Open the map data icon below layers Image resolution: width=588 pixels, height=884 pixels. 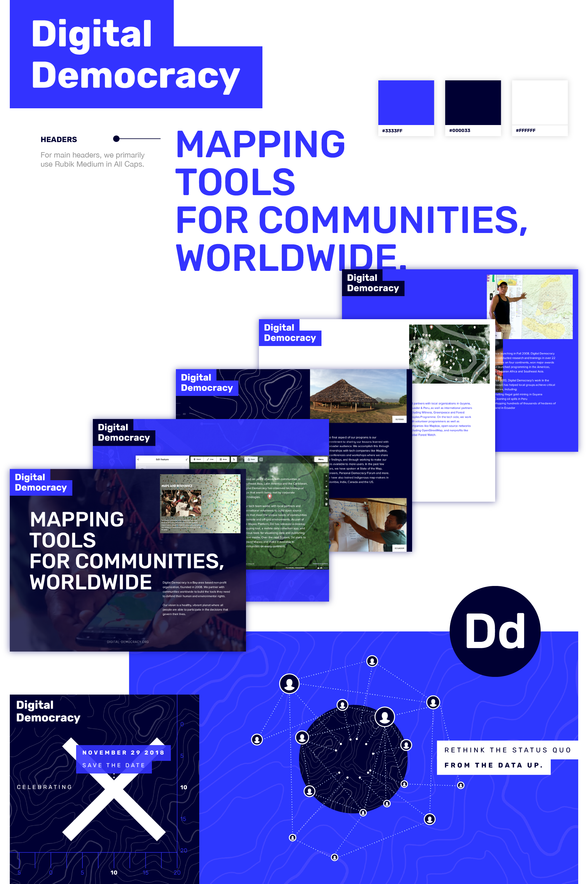(x=326, y=499)
